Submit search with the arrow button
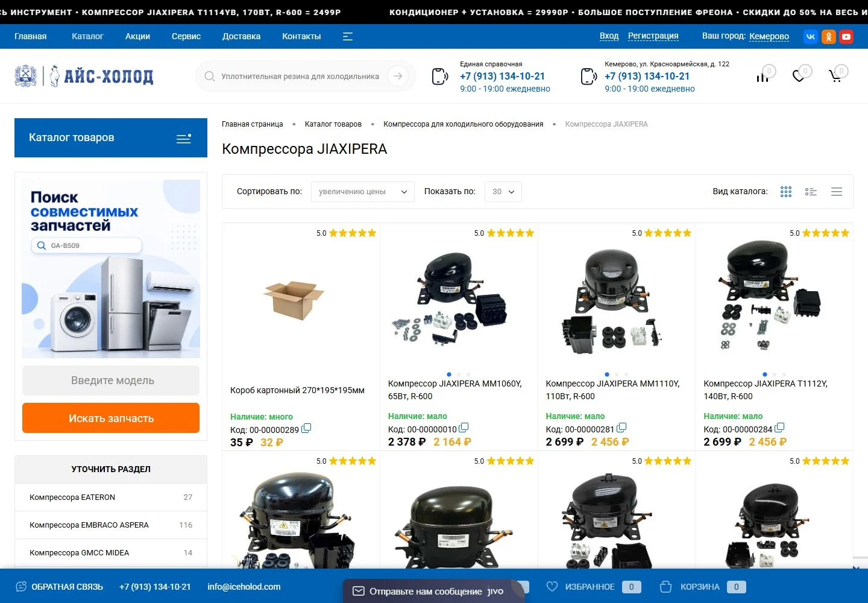This screenshot has width=868, height=603. coord(398,76)
